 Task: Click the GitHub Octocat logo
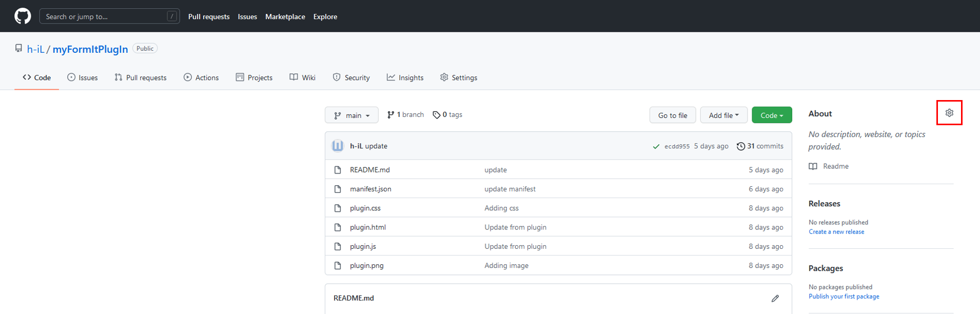coord(23,16)
